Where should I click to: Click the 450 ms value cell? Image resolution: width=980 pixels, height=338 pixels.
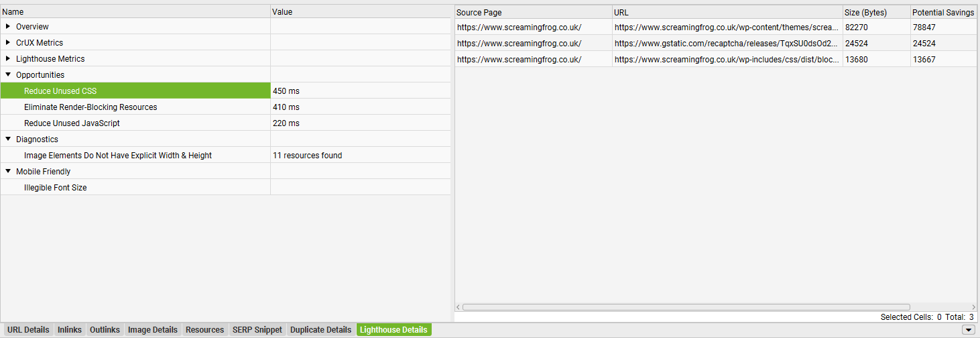[361, 91]
